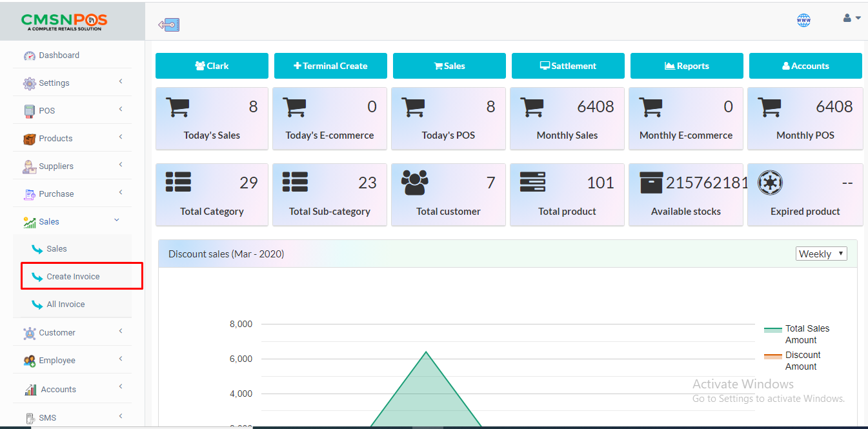Open the Dashboard menu item
This screenshot has height=429, width=868.
[72, 55]
